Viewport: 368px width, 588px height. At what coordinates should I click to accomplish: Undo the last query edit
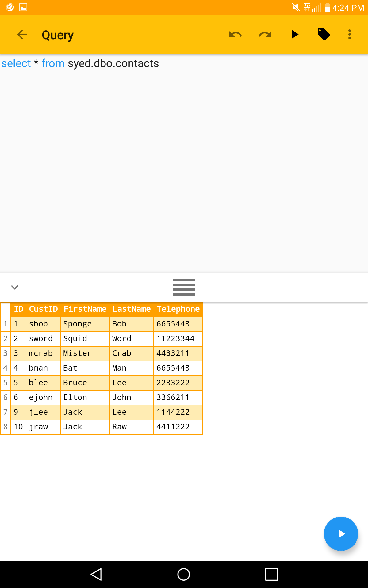tap(236, 35)
